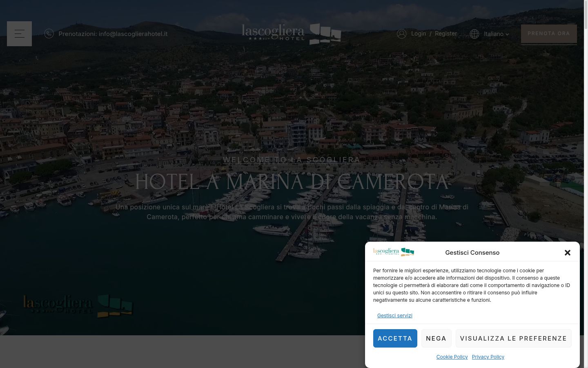
Task: Accept cookies with the Accetta button
Action: coord(395,338)
